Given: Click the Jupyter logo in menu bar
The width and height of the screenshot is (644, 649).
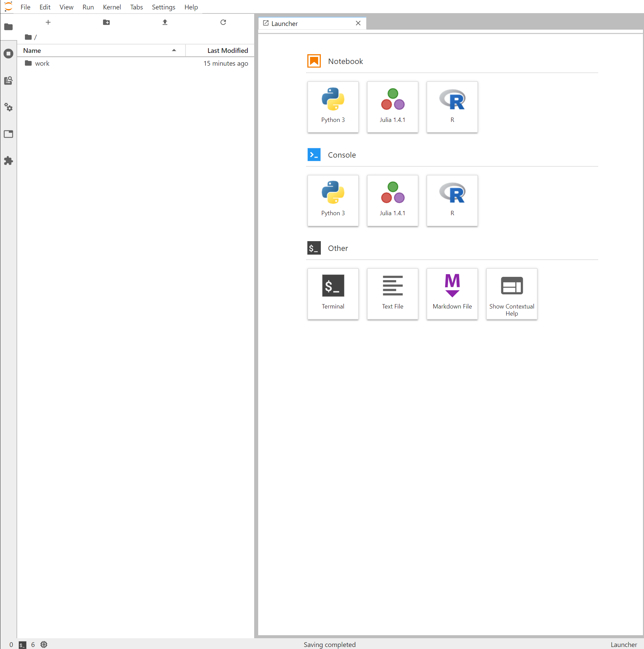Looking at the screenshot, I should [8, 7].
